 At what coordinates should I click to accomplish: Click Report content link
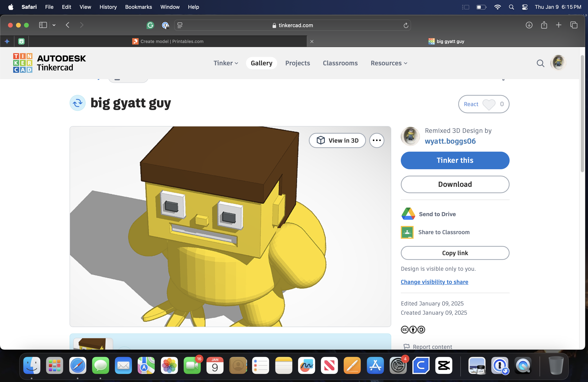[x=428, y=346]
